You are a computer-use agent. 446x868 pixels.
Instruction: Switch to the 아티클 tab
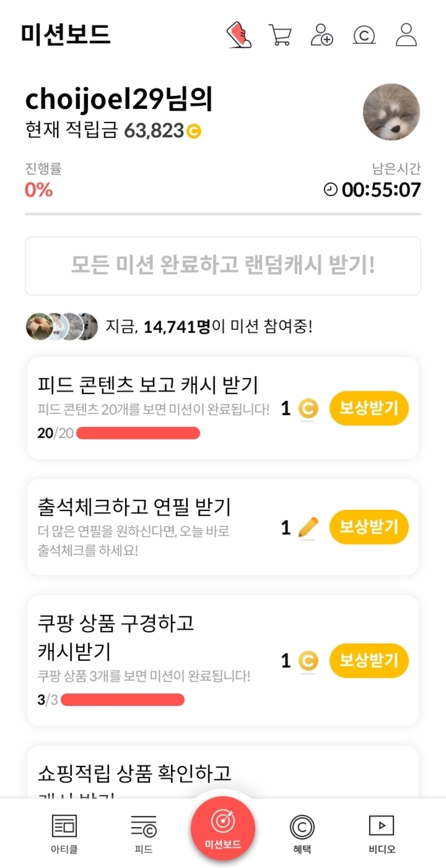click(64, 833)
